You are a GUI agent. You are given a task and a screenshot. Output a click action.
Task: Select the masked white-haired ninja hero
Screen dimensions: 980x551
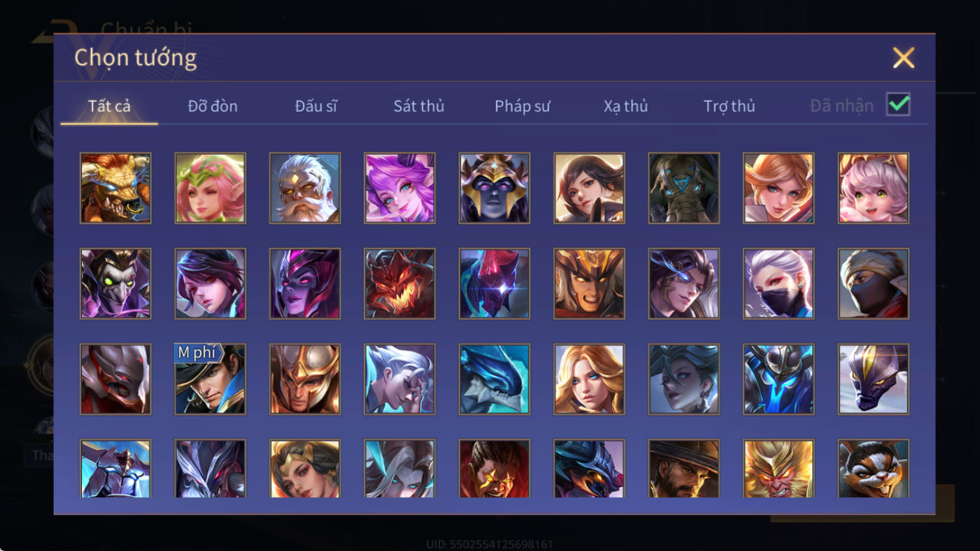(778, 283)
